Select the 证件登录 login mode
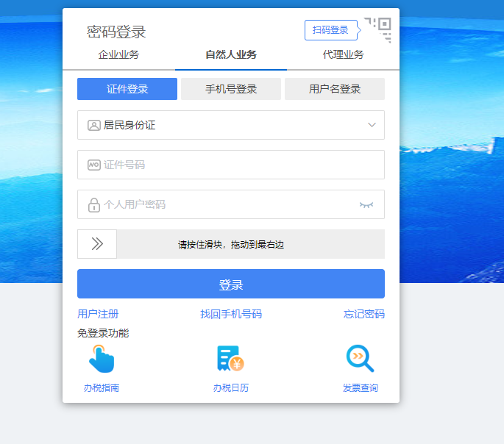Viewport: 504px width, 444px height. (x=127, y=89)
